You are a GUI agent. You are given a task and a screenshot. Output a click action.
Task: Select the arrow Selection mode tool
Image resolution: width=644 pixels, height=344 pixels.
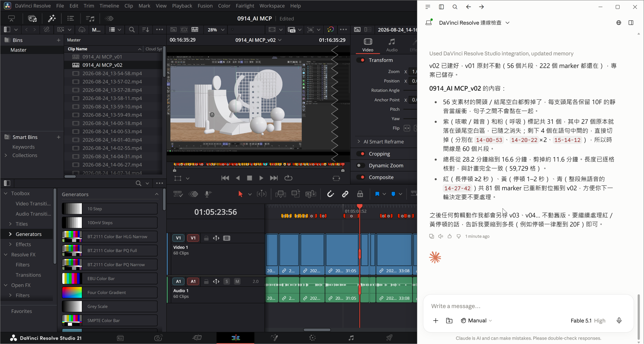240,194
